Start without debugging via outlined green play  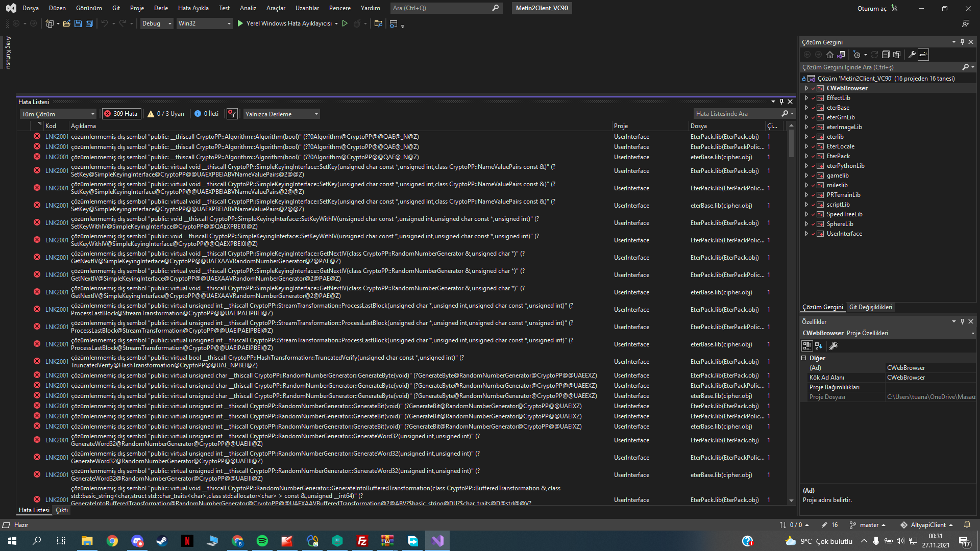[345, 23]
